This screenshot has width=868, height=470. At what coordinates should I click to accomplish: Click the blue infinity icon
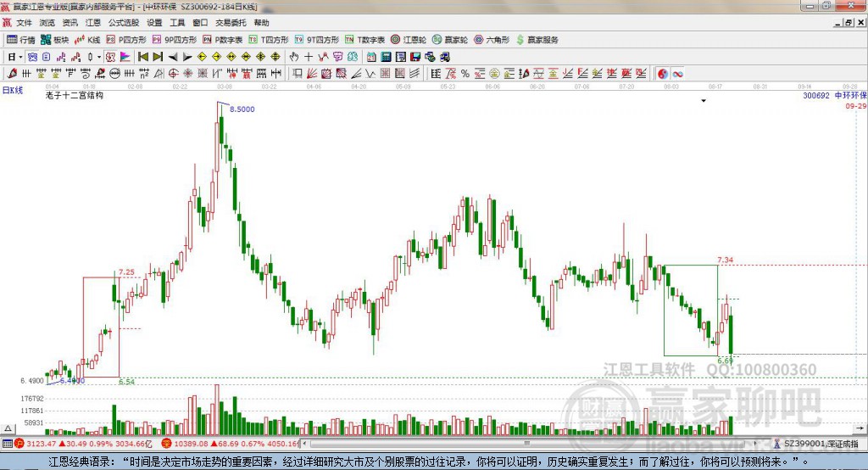(677, 74)
